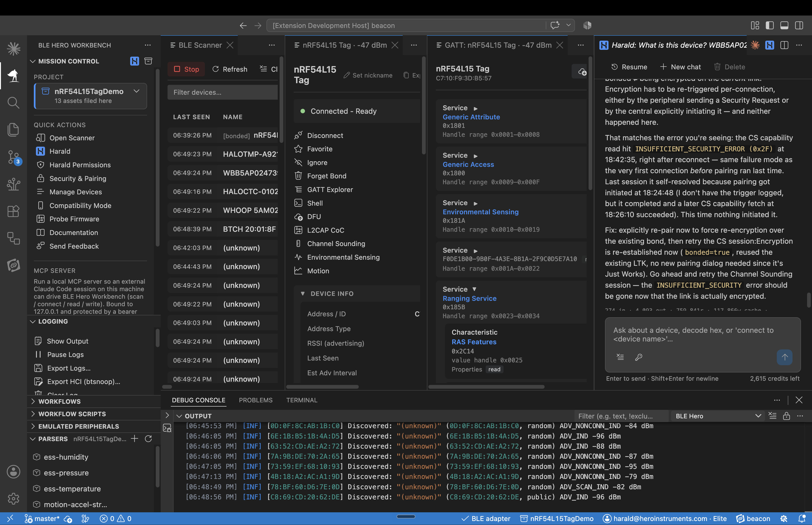Open the Environmental Sensing service link
812x525 pixels.
pyautogui.click(x=480, y=212)
